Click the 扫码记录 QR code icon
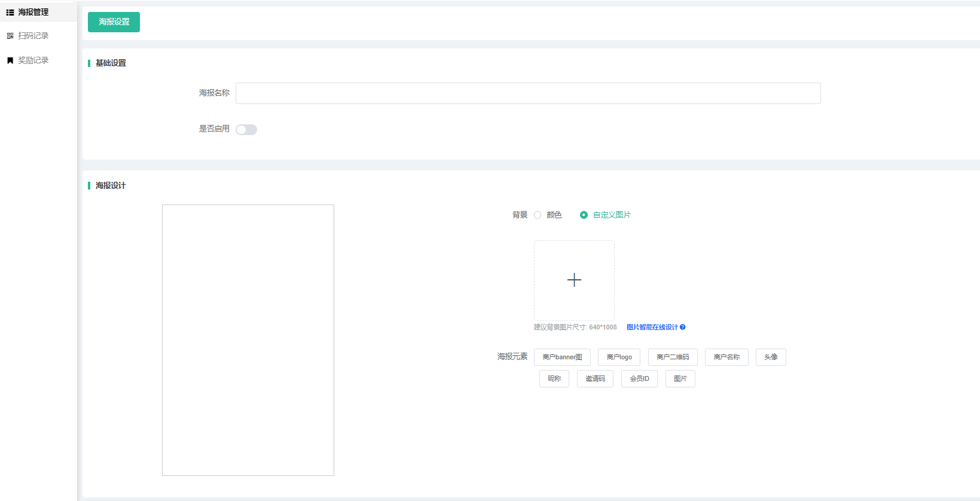This screenshot has width=980, height=501. (x=10, y=36)
